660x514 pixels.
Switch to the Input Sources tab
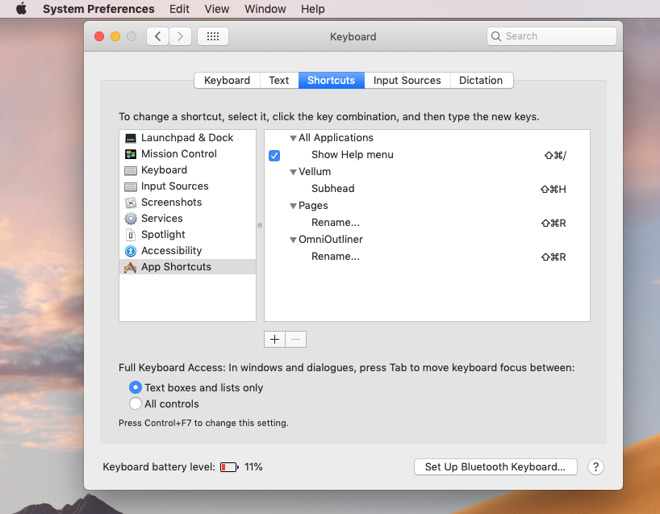click(407, 80)
